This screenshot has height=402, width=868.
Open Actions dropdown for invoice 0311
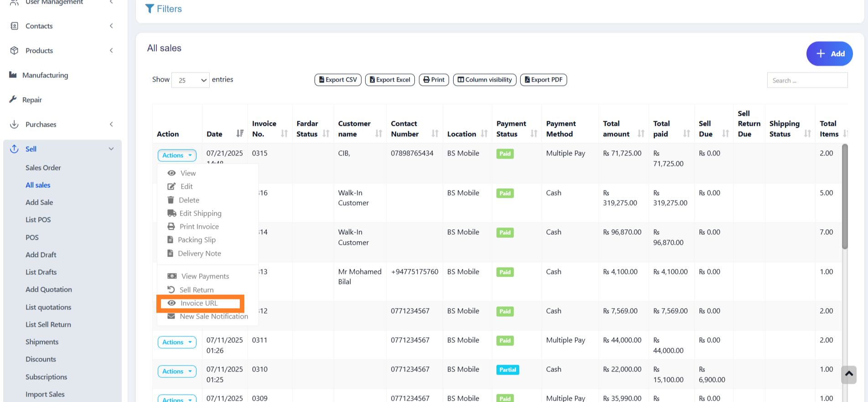tap(177, 342)
